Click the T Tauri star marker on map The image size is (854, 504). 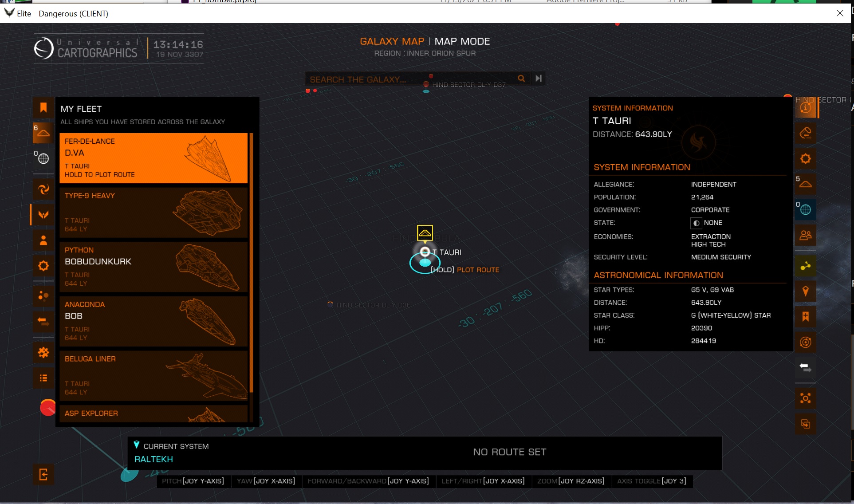[x=425, y=252]
